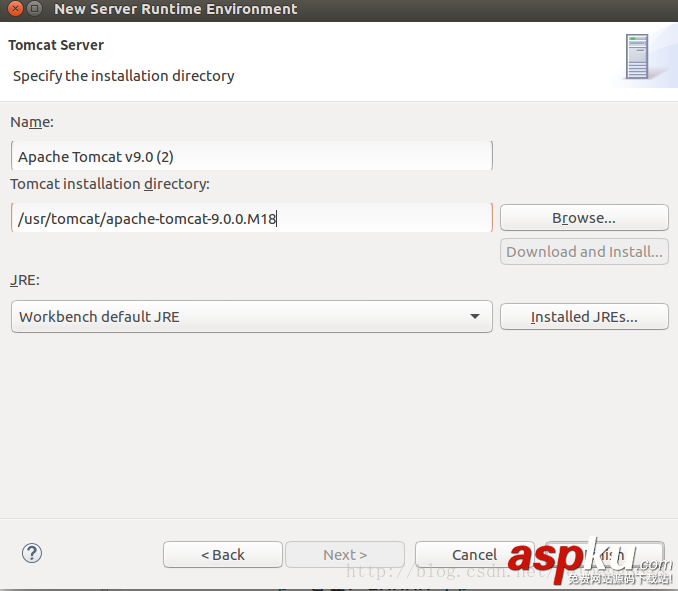Open the Workbench default JRE dropdown
Viewport: 678px width, 591px height.
tap(252, 317)
